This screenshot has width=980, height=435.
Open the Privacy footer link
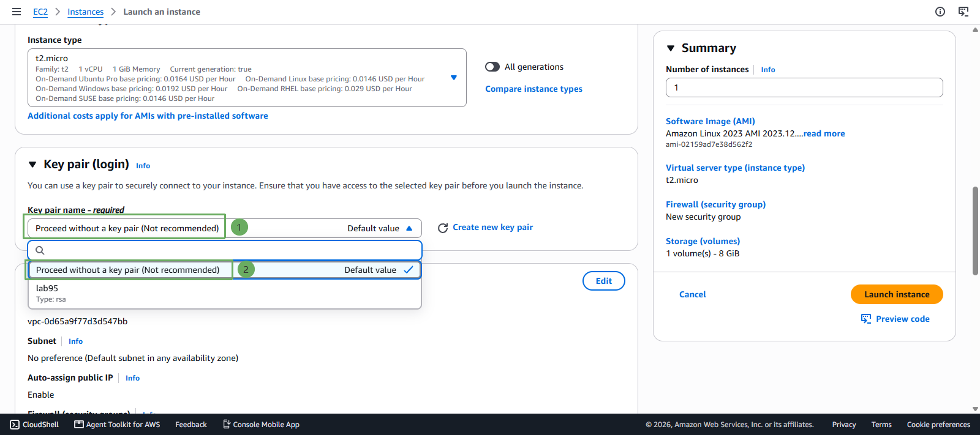[844, 425]
